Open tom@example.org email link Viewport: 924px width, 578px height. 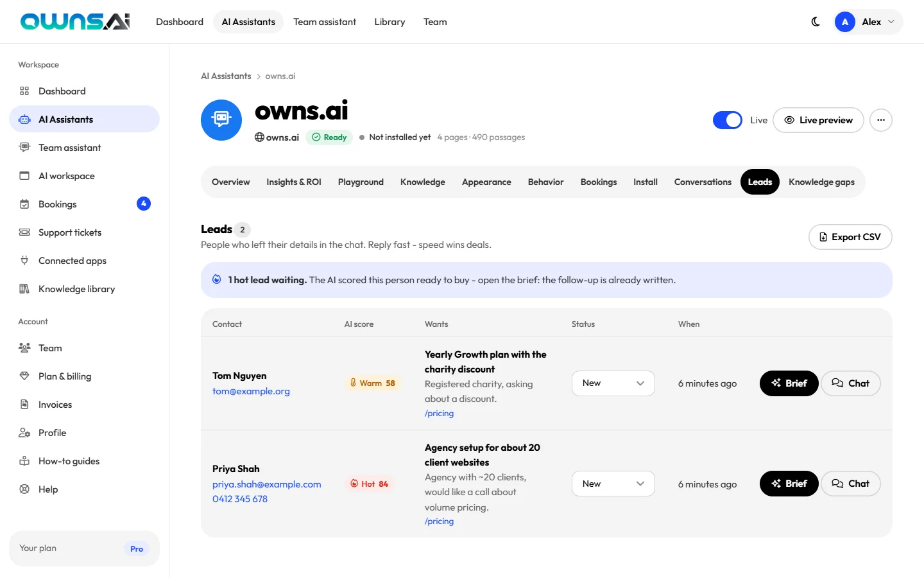click(x=251, y=391)
